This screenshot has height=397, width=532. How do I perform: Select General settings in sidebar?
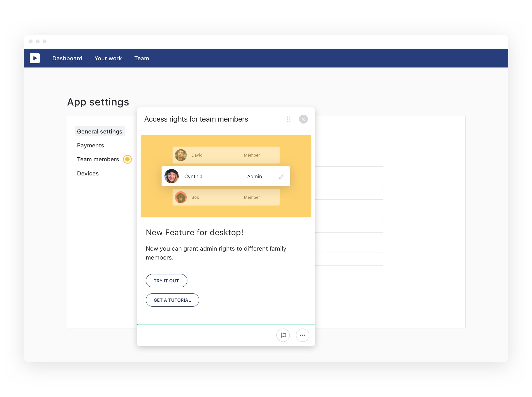click(100, 132)
